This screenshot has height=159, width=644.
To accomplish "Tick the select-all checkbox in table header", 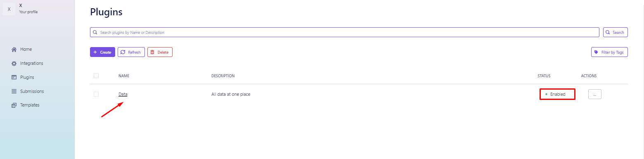I will [96, 76].
